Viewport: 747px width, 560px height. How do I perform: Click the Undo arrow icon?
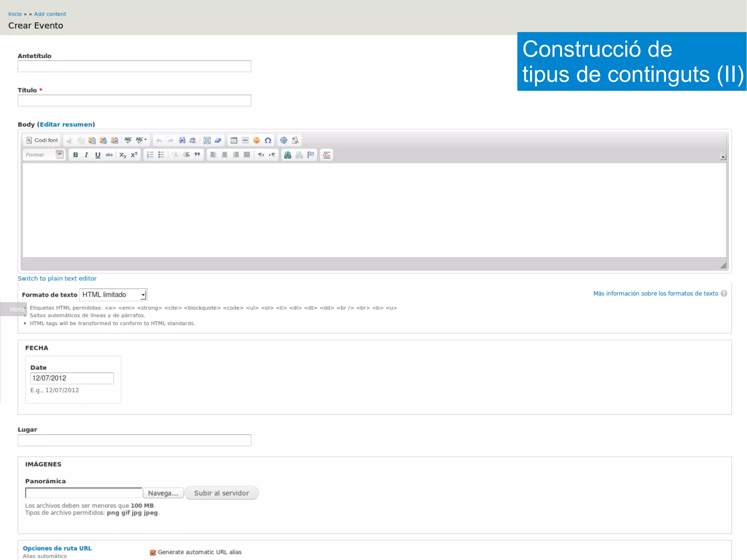159,140
